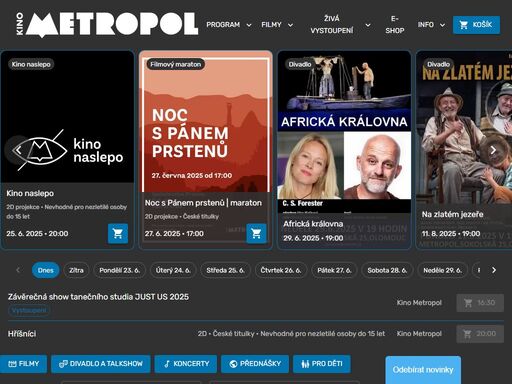Click the Vystoupení tag
The width and height of the screenshot is (512, 384).
(29, 310)
